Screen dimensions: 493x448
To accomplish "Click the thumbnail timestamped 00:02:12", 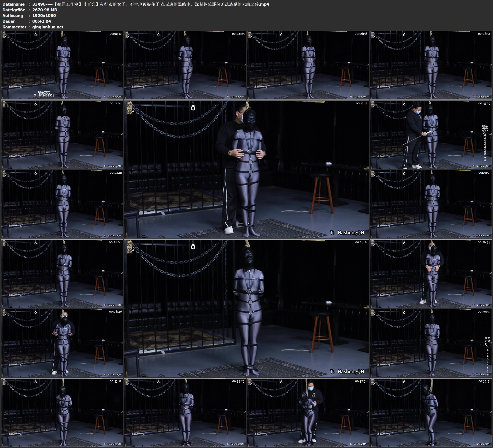I will point(62,65).
